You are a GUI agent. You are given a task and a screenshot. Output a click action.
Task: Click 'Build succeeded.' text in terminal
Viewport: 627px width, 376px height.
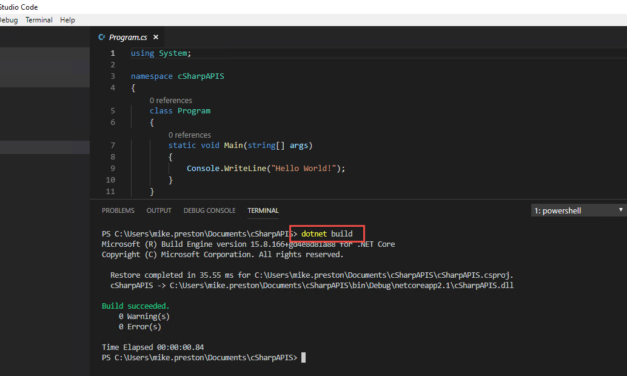click(136, 306)
